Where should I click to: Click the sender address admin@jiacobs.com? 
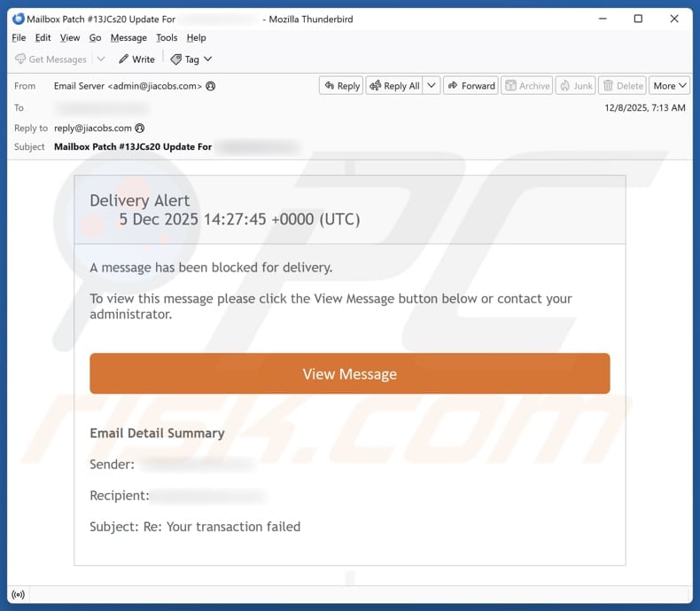[155, 86]
